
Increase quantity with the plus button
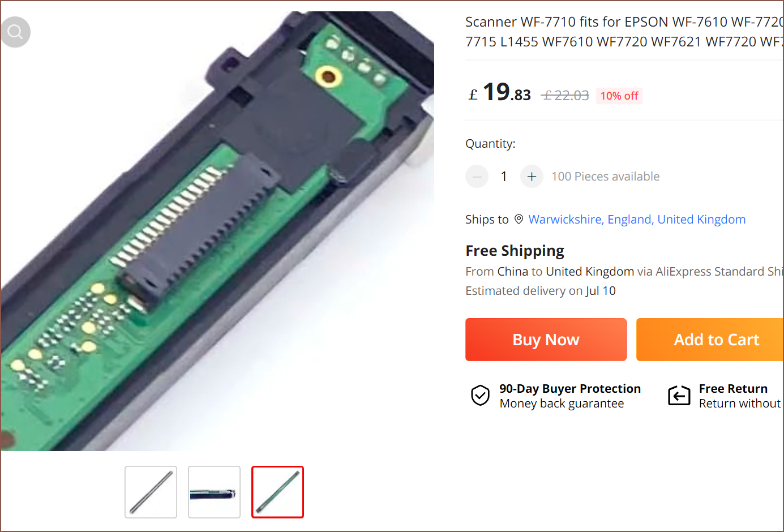532,177
